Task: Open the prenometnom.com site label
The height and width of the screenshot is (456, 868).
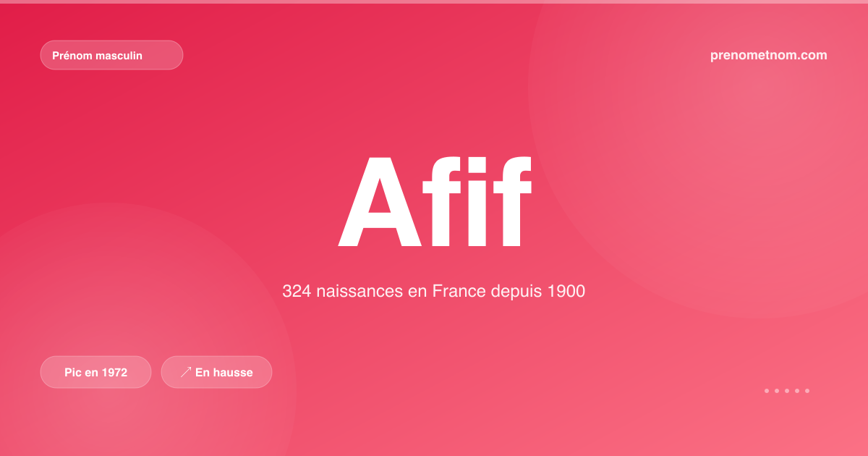Action: [x=769, y=55]
